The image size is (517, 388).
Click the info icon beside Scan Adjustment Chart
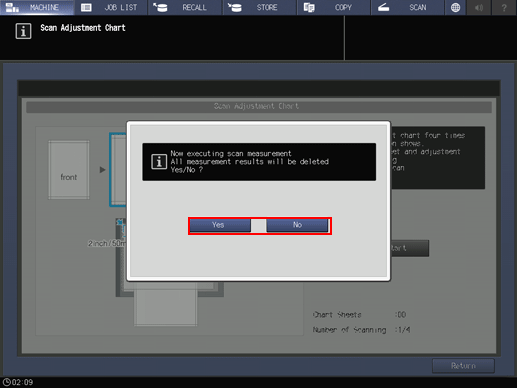click(23, 31)
